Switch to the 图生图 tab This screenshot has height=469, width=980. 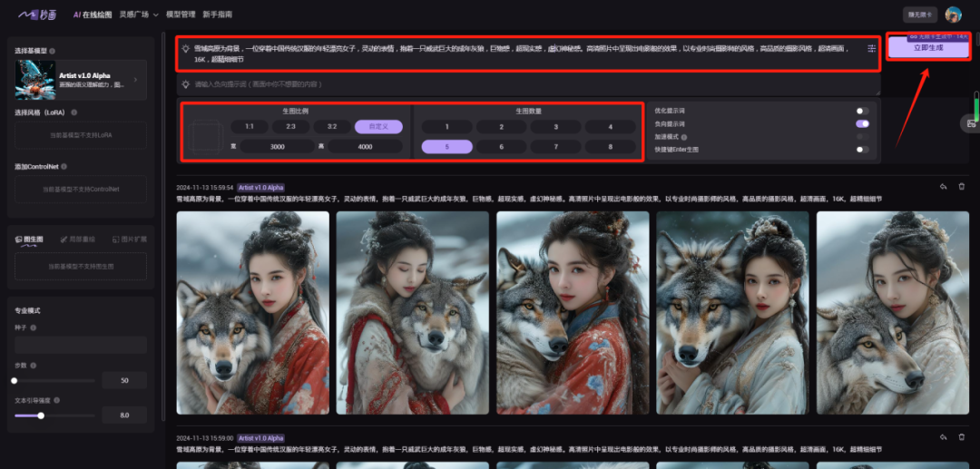(x=29, y=239)
